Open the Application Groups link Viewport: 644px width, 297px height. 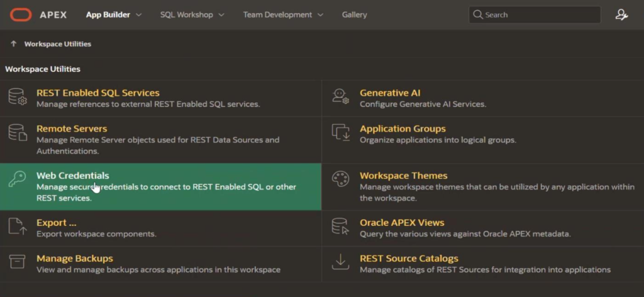coord(402,128)
